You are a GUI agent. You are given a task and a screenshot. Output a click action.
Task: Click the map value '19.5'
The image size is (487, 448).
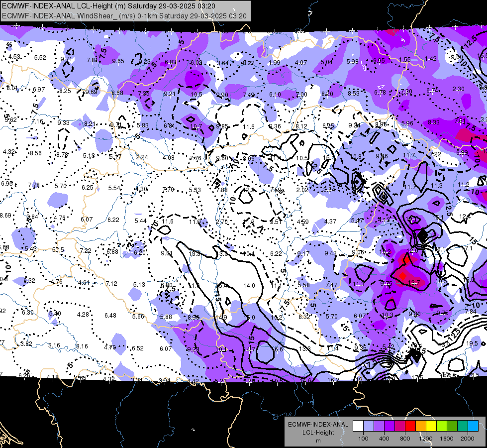(x=472, y=343)
